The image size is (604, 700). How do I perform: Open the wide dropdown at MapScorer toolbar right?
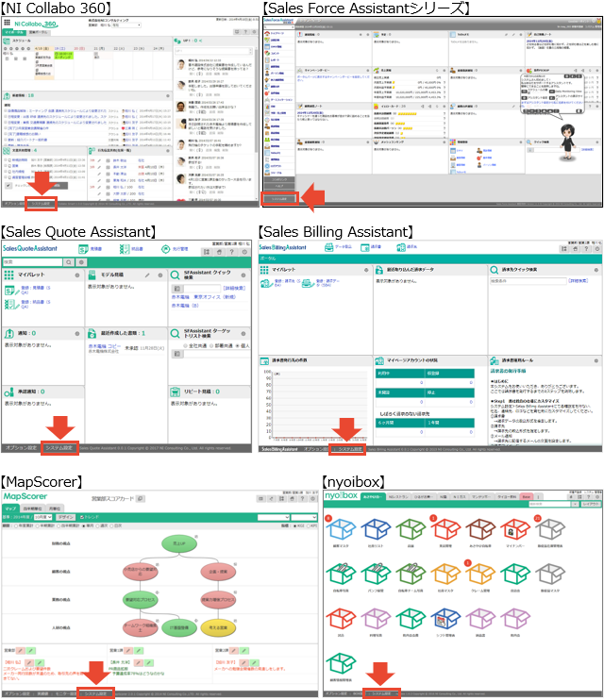[x=274, y=517]
